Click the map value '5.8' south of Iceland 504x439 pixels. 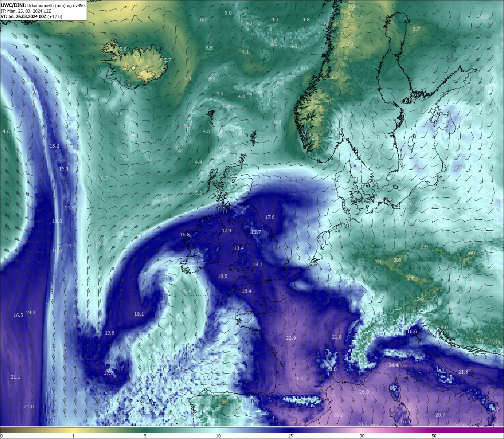point(119,113)
